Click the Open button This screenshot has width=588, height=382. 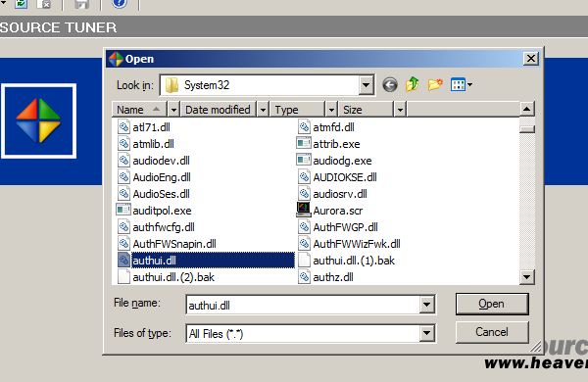[x=492, y=304]
